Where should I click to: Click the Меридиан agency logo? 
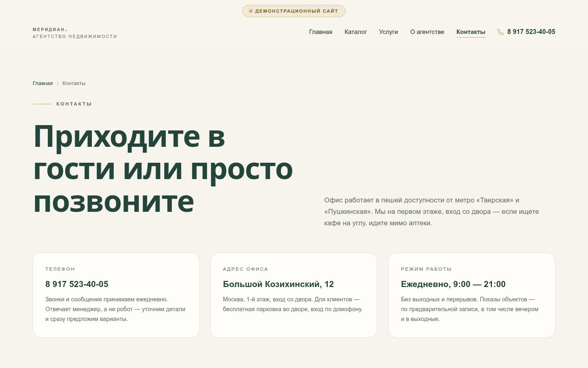[x=75, y=33]
